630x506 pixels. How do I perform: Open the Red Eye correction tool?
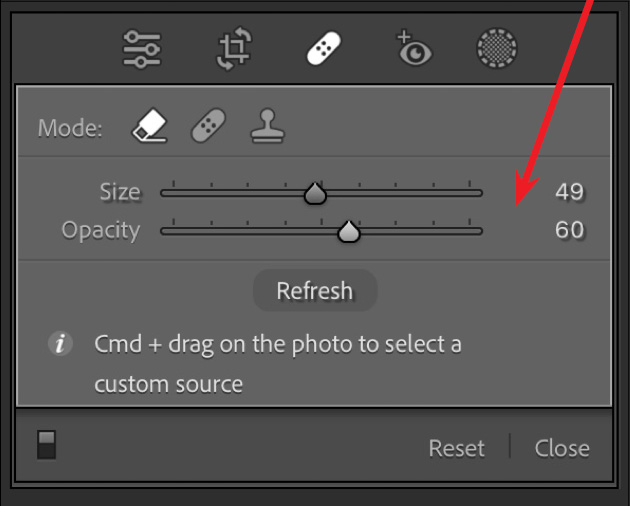click(412, 48)
